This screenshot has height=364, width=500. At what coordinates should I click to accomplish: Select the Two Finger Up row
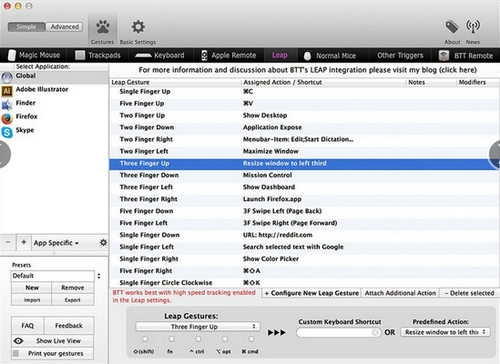304,116
